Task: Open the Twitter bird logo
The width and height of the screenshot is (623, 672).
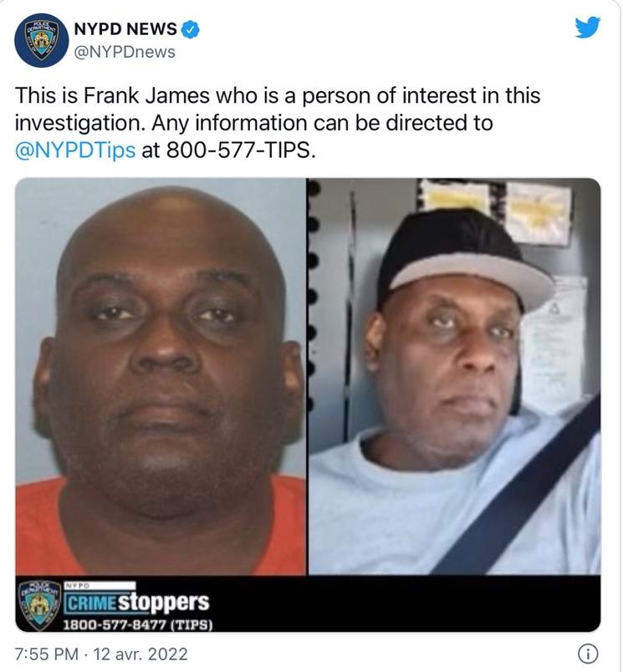Action: coord(587,28)
